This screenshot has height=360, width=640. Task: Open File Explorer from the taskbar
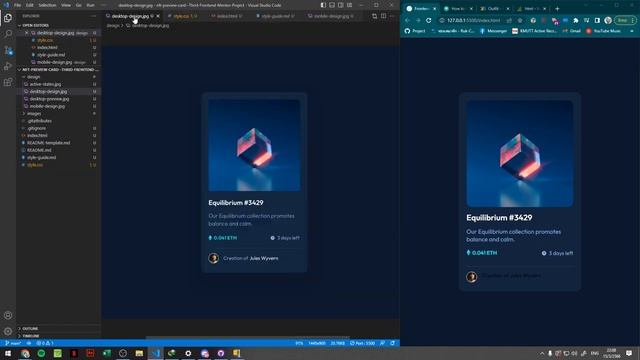[139, 353]
